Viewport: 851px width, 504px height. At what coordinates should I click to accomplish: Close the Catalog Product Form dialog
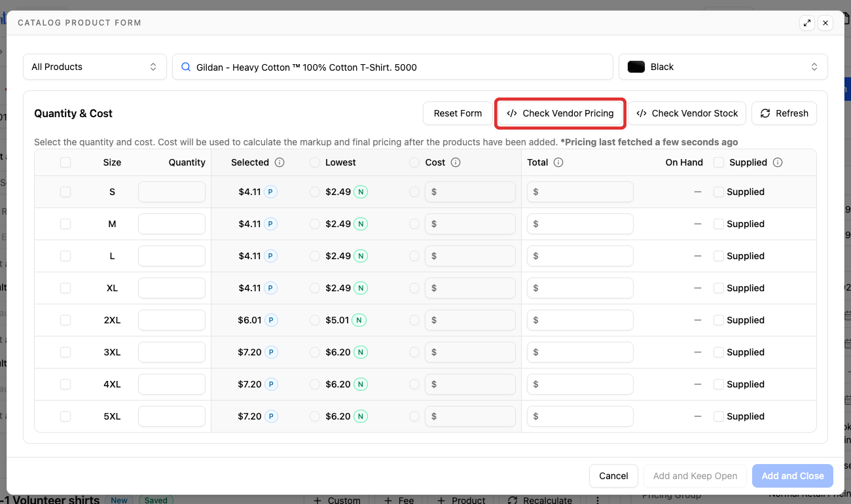coord(825,23)
